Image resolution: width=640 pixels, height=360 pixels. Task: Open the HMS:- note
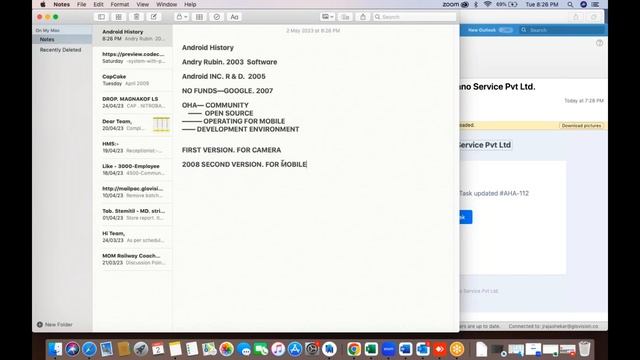point(133,147)
